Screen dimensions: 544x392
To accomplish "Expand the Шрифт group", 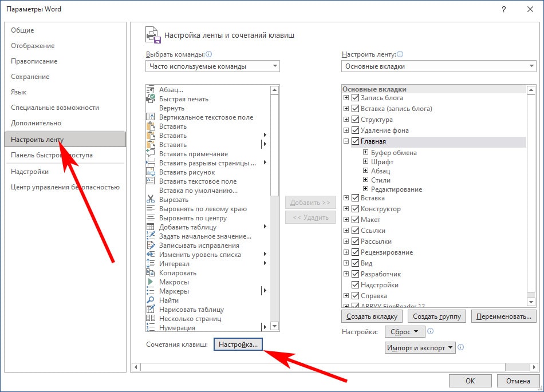I will [365, 161].
